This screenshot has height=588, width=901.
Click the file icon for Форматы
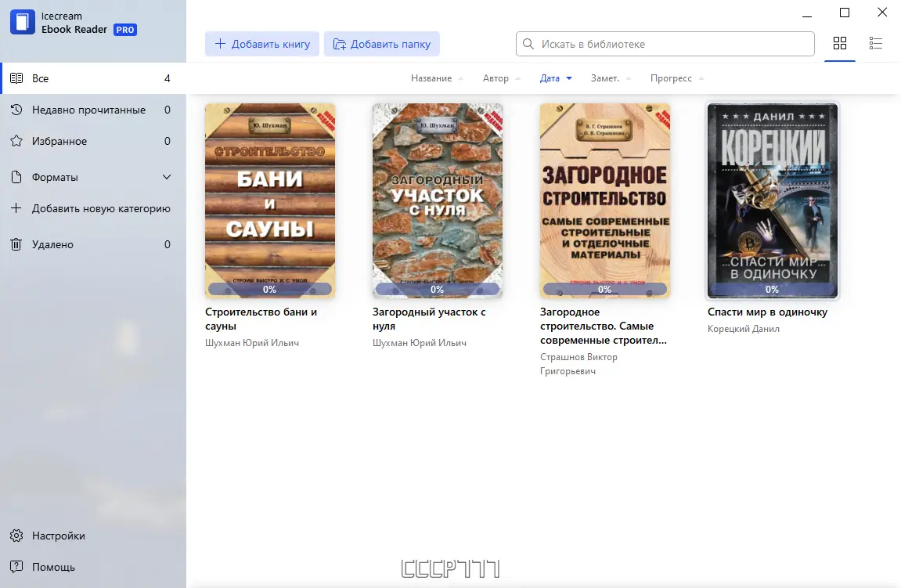coord(16,177)
